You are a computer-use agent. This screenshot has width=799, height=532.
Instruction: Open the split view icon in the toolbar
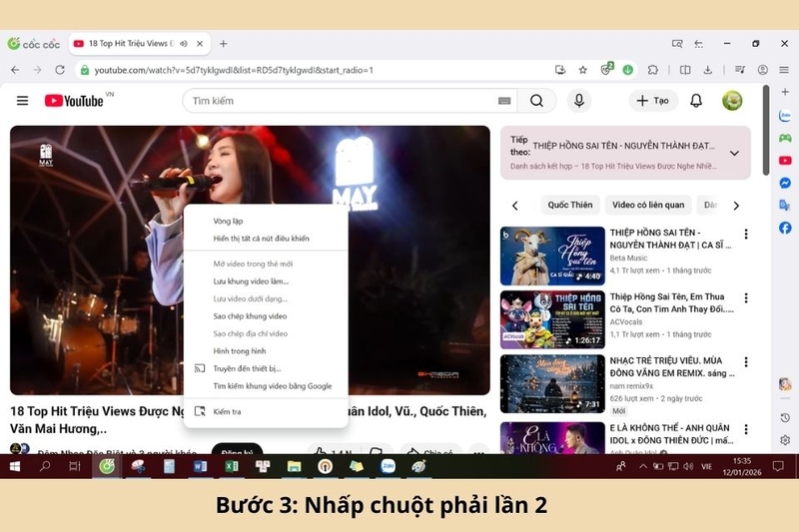tap(685, 70)
